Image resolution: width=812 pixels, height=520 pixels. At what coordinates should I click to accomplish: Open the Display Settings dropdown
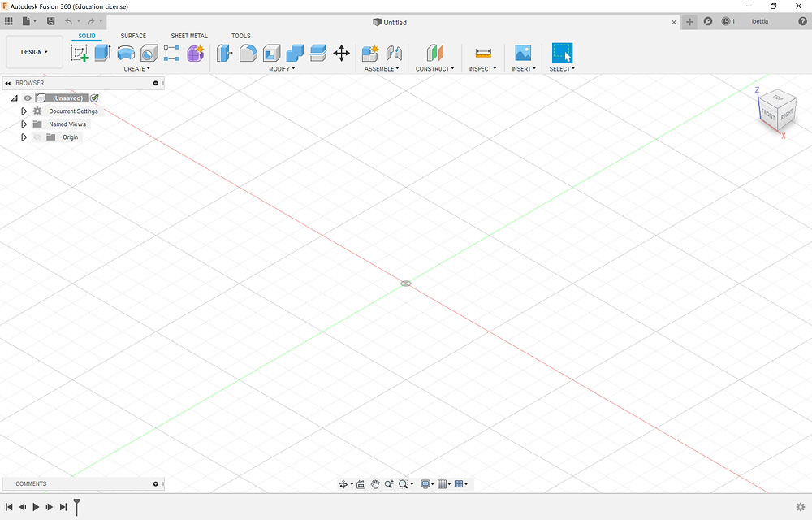[x=427, y=484]
